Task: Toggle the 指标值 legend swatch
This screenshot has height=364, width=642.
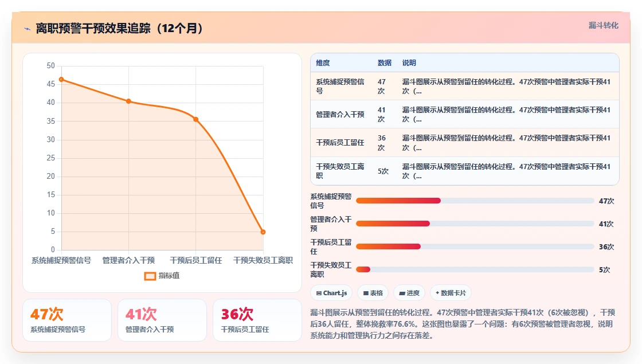Action: [x=150, y=276]
